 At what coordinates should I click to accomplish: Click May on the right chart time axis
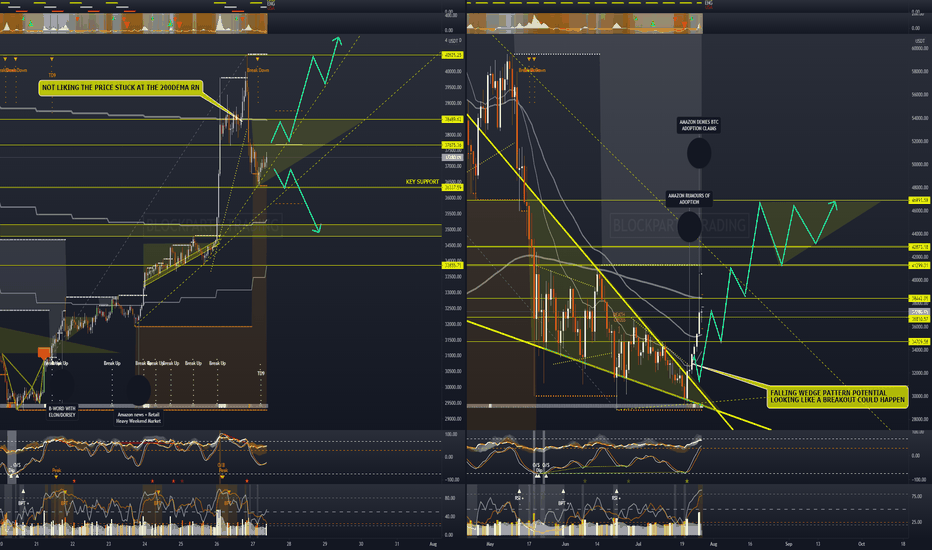pyautogui.click(x=490, y=544)
